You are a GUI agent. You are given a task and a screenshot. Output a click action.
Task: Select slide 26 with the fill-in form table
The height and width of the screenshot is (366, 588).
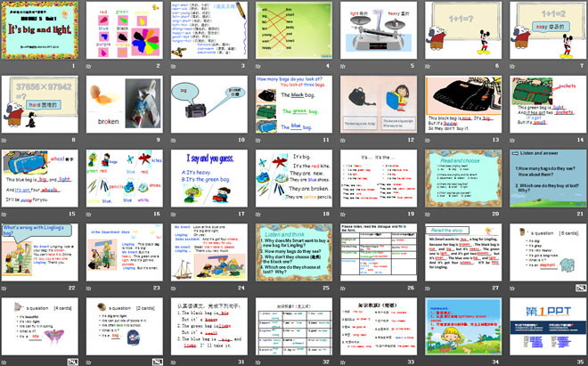pos(379,252)
